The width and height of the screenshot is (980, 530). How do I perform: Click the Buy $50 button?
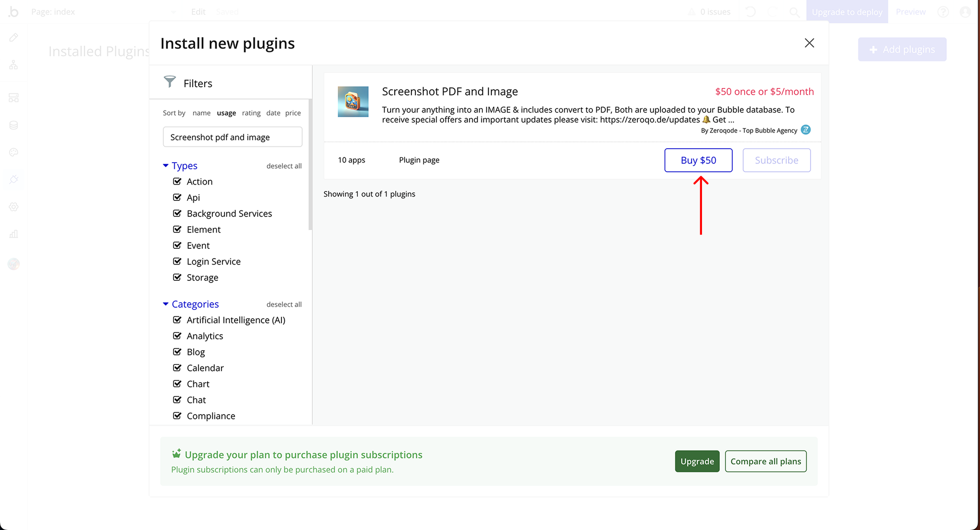point(698,160)
